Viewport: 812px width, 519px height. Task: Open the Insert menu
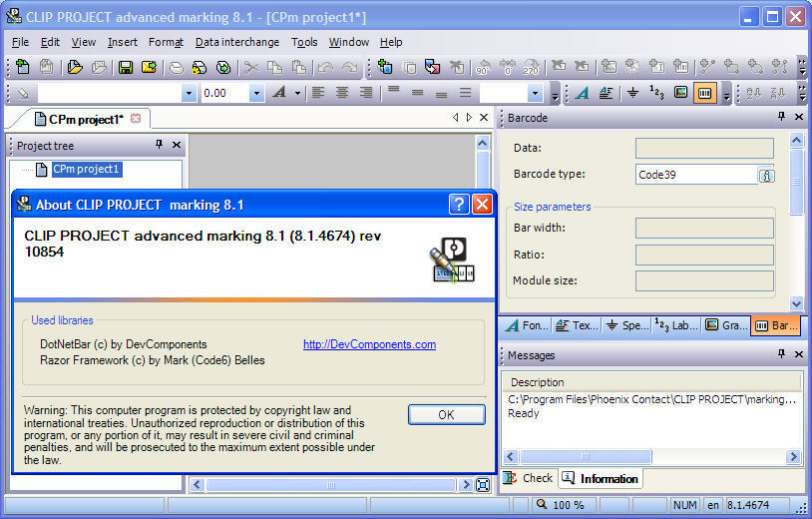123,42
